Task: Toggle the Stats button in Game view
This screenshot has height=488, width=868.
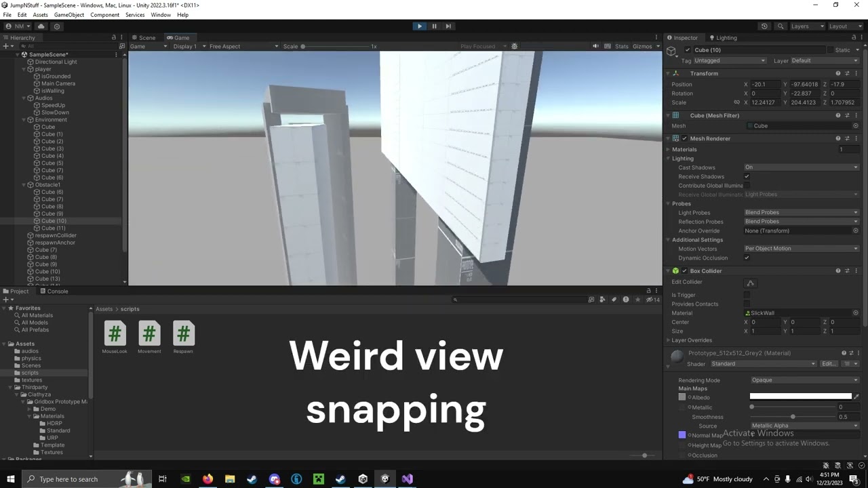Action: click(x=622, y=46)
